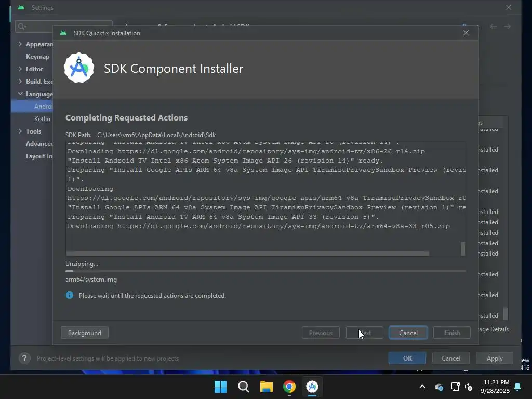
Task: Click the vertical scrollbar thumb of the log
Action: click(463, 248)
